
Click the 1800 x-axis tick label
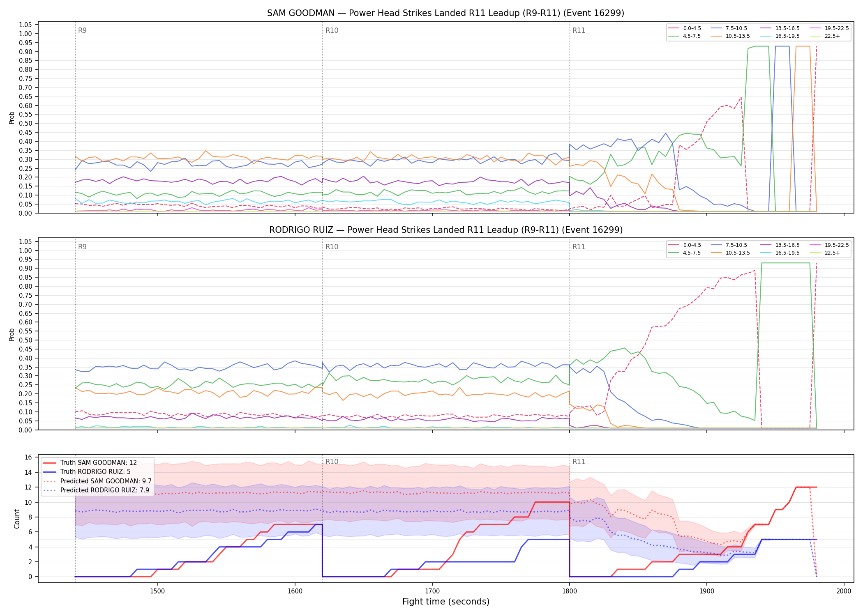569,591
